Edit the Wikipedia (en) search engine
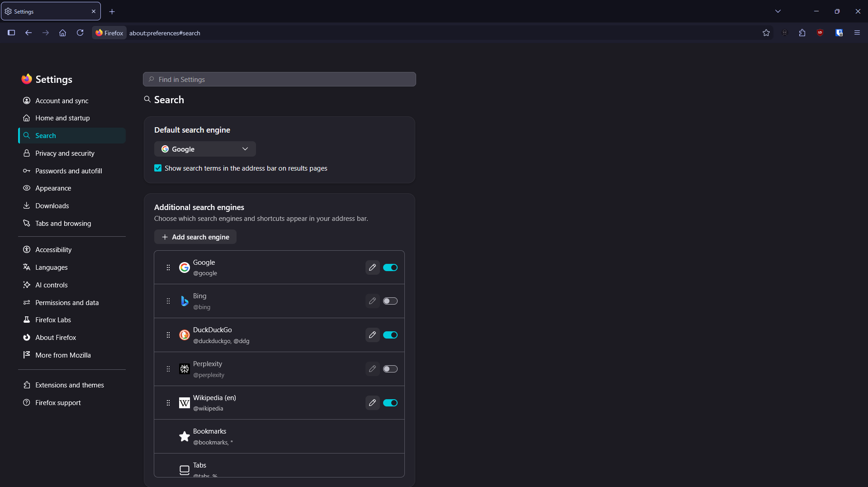This screenshot has height=487, width=868. point(372,403)
